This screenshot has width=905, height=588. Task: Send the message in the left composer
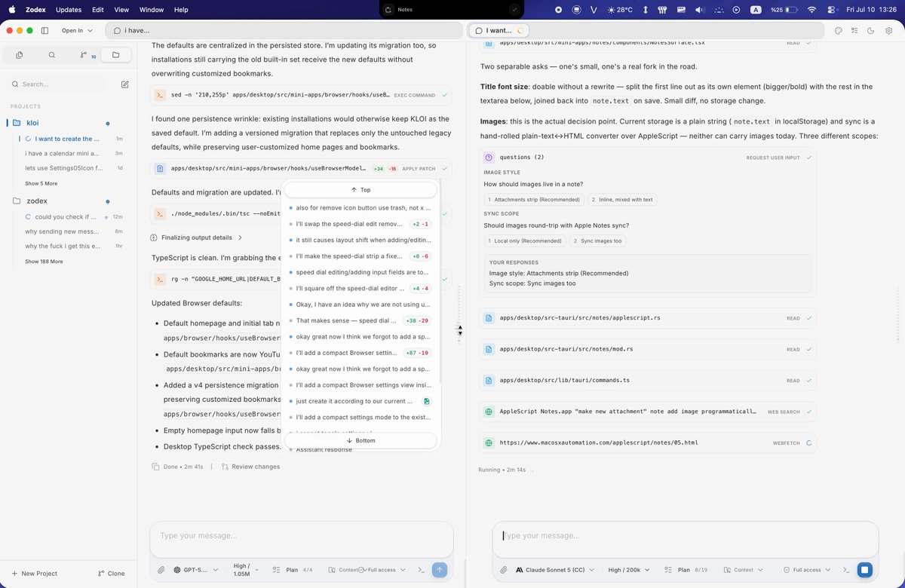[x=440, y=570]
